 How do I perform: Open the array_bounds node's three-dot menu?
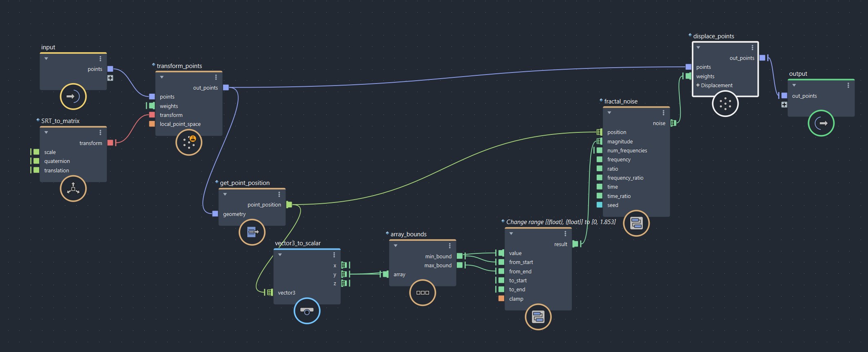pyautogui.click(x=449, y=246)
